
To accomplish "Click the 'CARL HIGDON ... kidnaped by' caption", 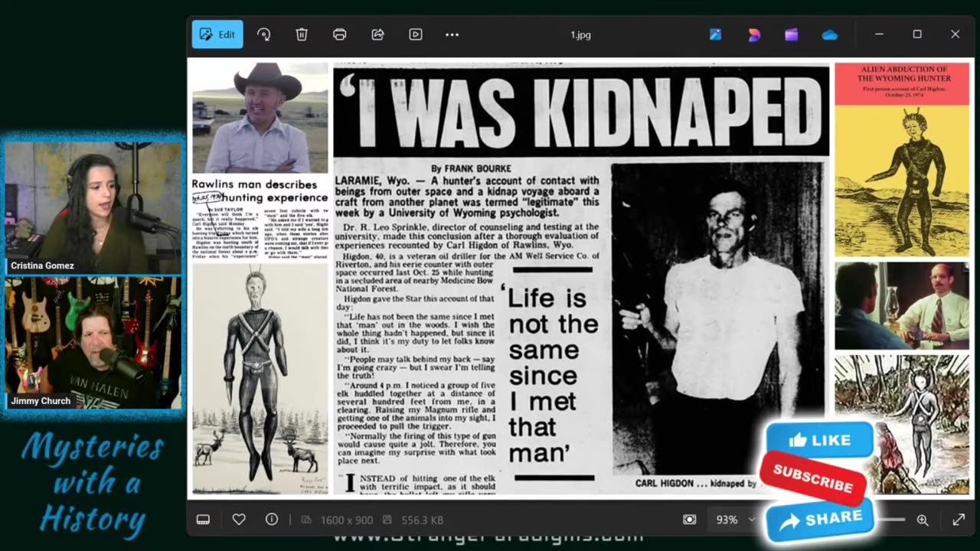I will pos(696,484).
